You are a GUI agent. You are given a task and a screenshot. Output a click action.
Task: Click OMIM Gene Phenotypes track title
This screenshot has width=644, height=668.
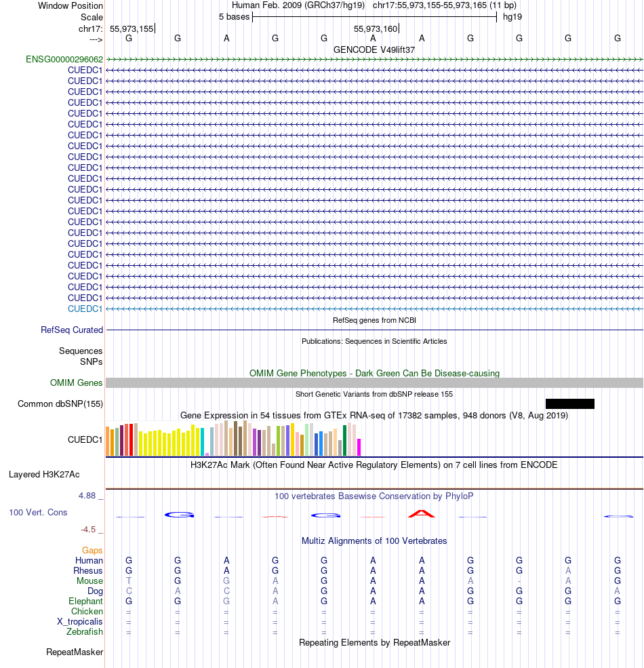374,374
